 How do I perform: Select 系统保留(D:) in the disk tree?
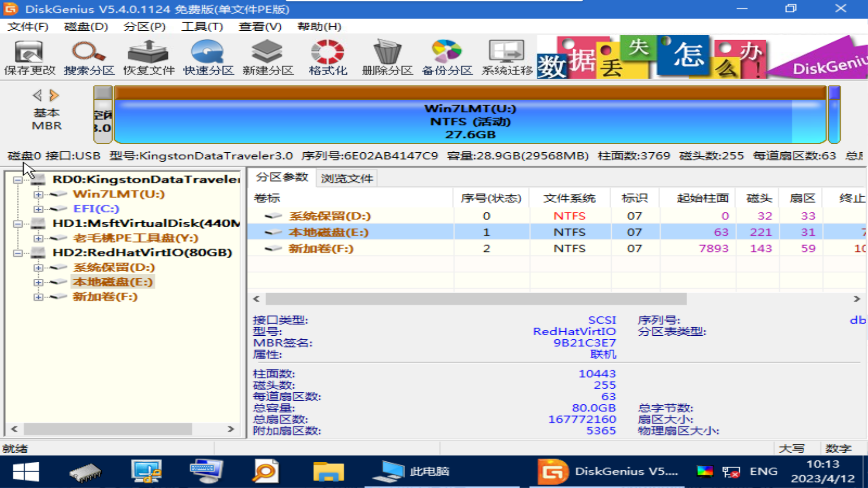click(x=114, y=267)
